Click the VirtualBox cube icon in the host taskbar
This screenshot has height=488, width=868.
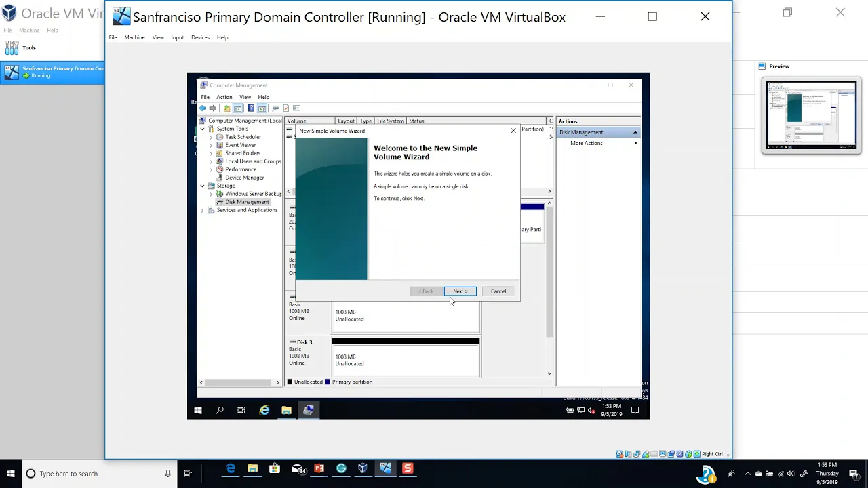(x=363, y=468)
